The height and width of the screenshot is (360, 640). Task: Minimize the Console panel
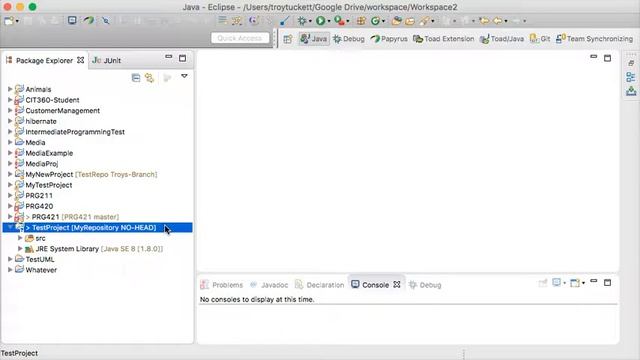[x=594, y=281]
